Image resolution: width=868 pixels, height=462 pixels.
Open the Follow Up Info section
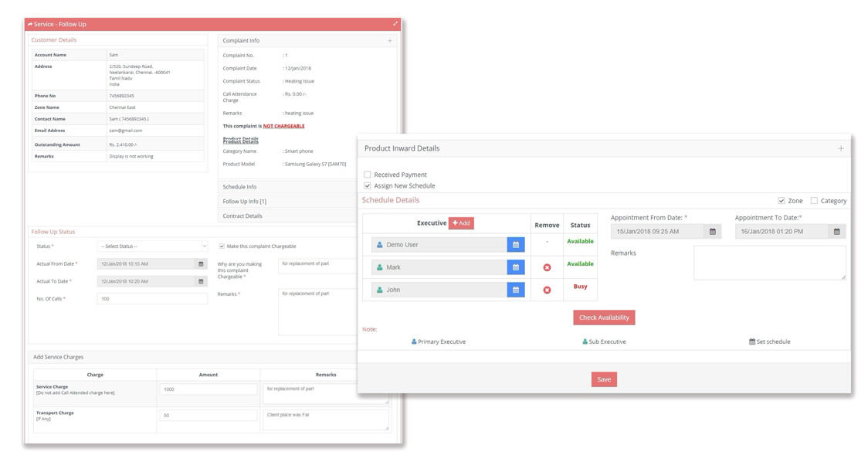[x=246, y=201]
